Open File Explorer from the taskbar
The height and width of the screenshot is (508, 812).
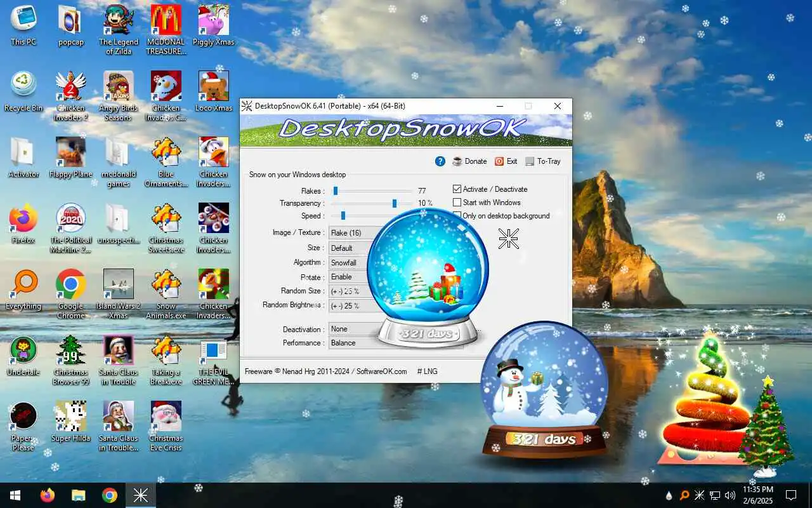pos(78,495)
